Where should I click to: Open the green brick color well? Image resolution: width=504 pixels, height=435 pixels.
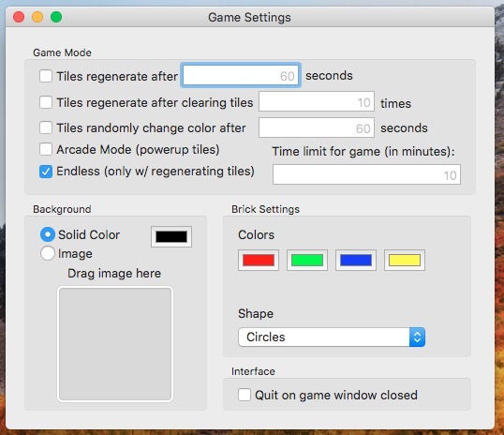coord(307,260)
